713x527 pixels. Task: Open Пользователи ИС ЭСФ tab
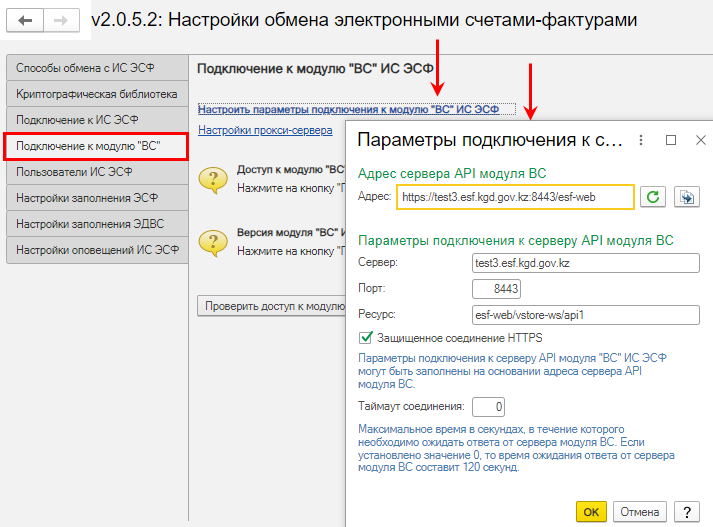coord(97,172)
